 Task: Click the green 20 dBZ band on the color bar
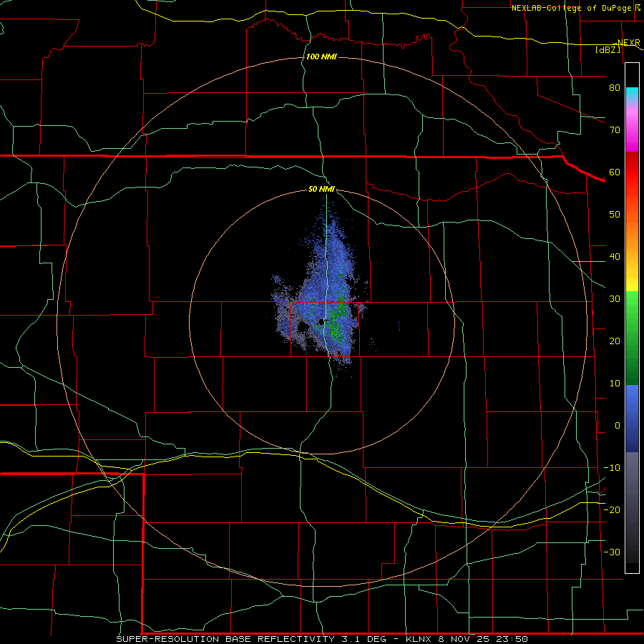tap(632, 341)
